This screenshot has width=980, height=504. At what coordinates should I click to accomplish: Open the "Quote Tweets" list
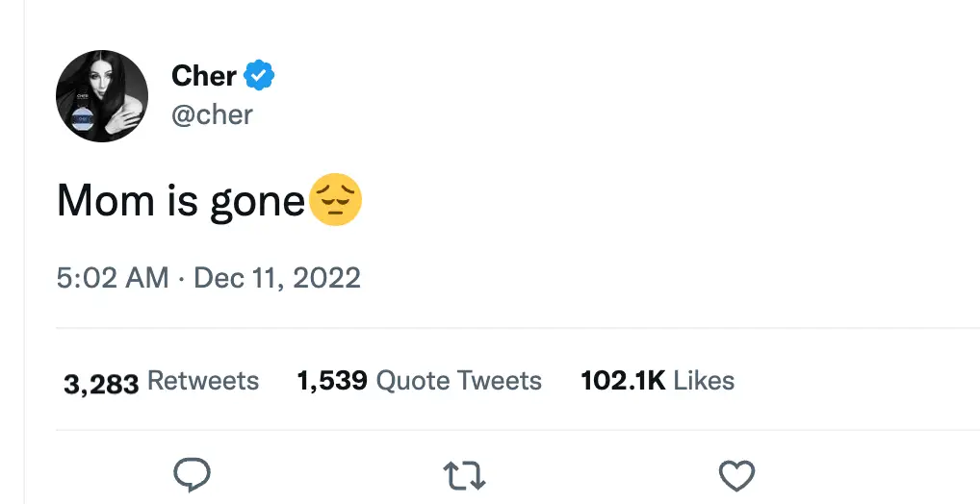(458, 381)
